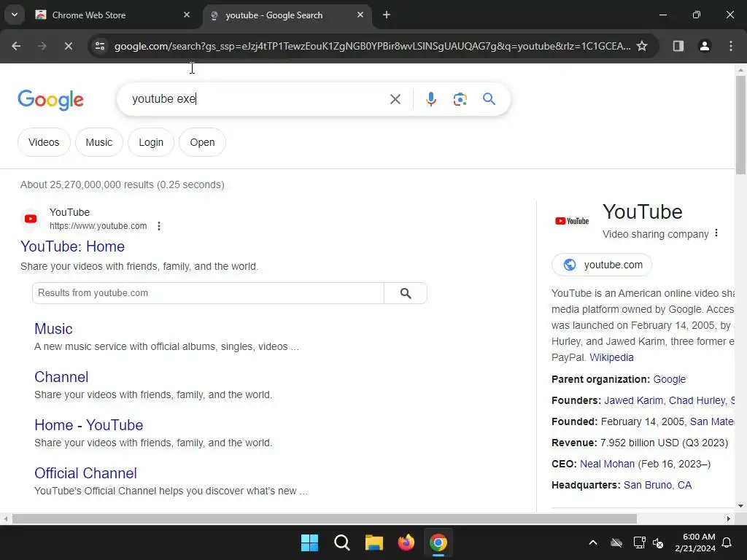Click the browser forward arrow

coord(42,46)
